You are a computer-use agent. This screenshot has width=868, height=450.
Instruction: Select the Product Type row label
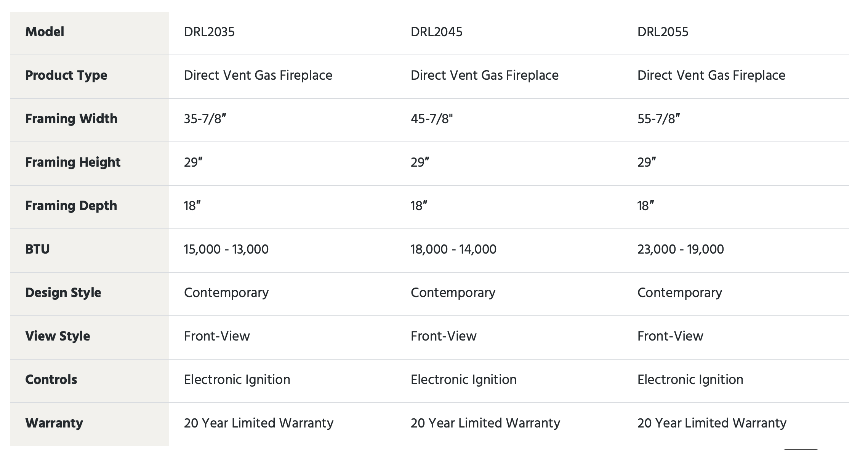point(66,75)
